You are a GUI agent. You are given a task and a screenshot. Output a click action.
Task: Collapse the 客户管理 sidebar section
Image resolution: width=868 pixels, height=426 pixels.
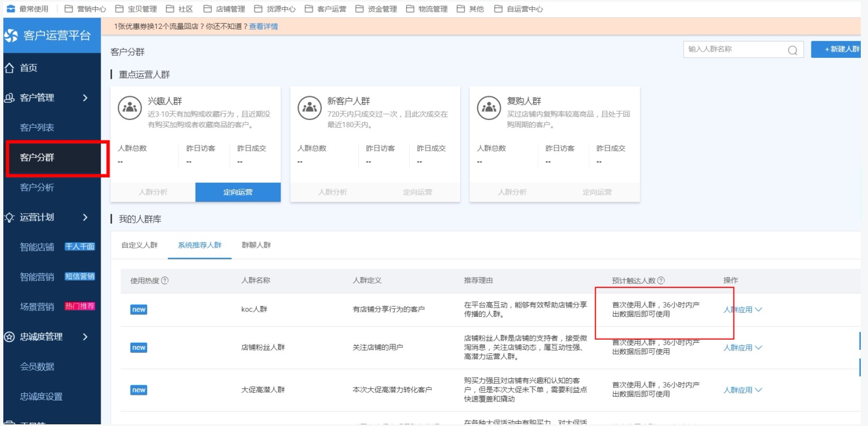[84, 98]
